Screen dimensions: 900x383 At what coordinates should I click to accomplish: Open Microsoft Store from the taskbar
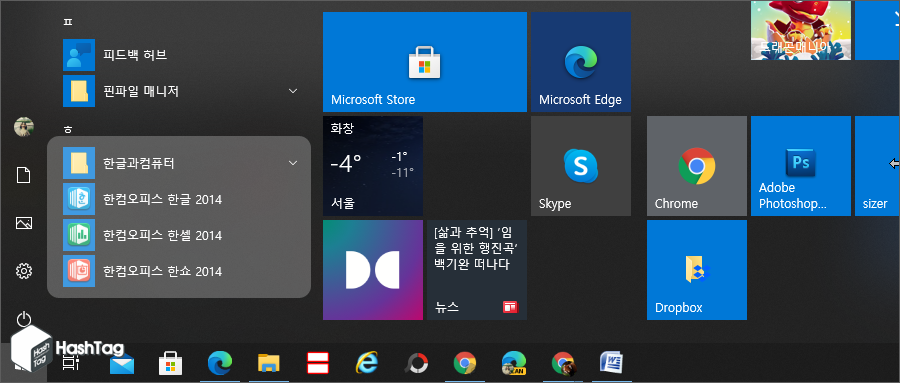(170, 364)
